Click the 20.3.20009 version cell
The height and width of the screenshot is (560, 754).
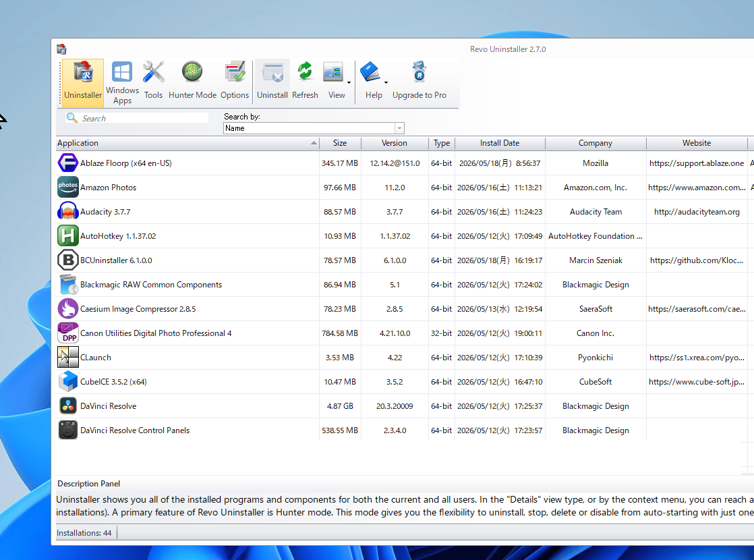(x=395, y=406)
